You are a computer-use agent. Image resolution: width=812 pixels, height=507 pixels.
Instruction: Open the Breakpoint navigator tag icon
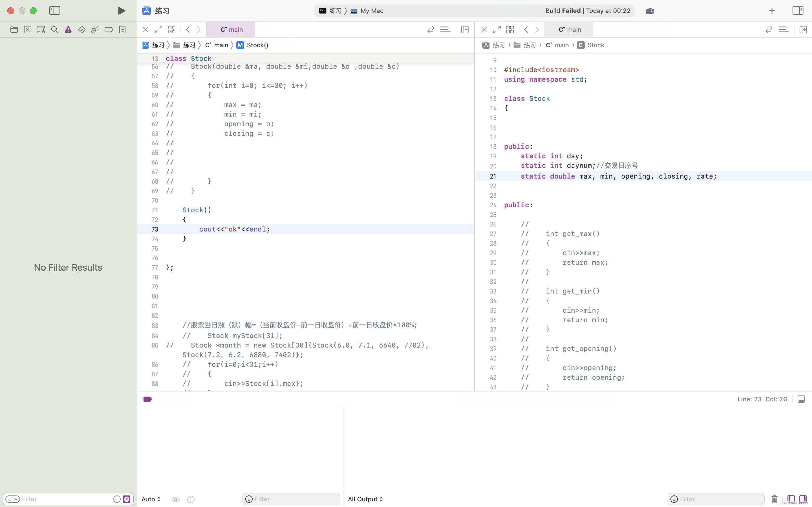pyautogui.click(x=108, y=30)
